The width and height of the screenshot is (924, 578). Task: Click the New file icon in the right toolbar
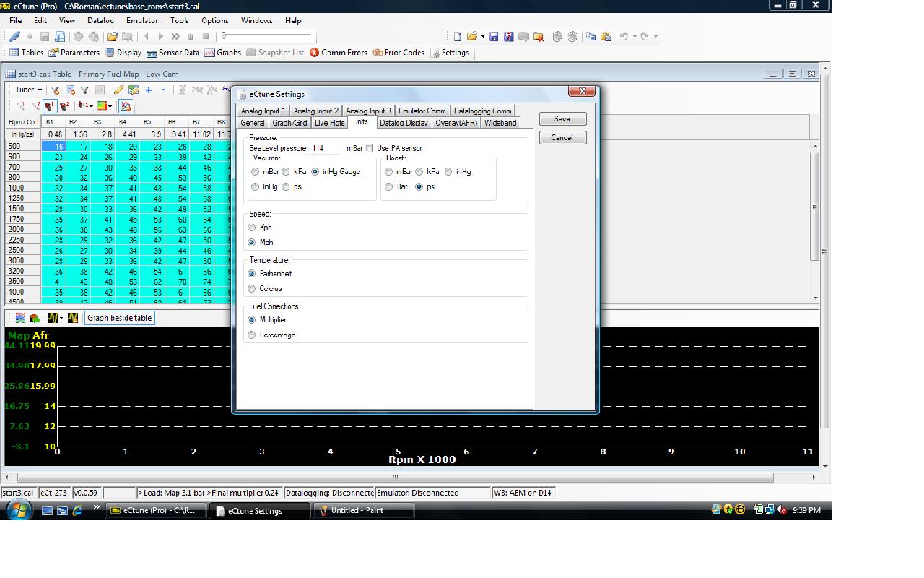coord(457,36)
